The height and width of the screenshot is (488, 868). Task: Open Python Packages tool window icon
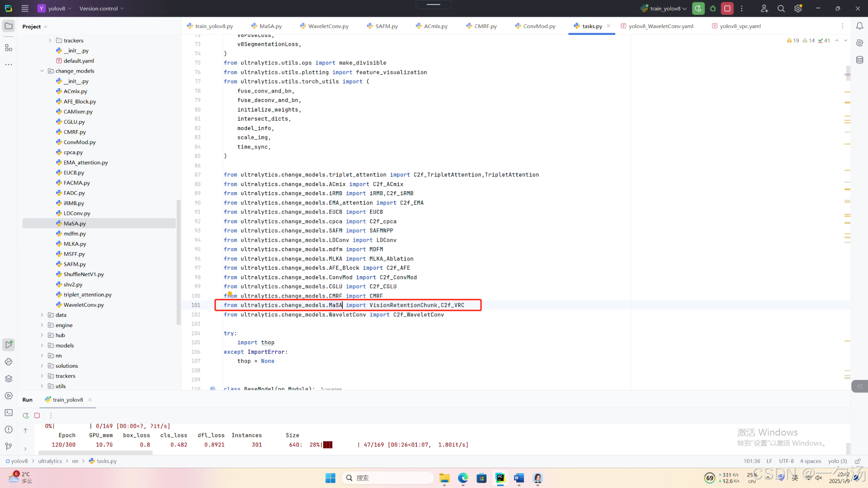pyautogui.click(x=9, y=379)
